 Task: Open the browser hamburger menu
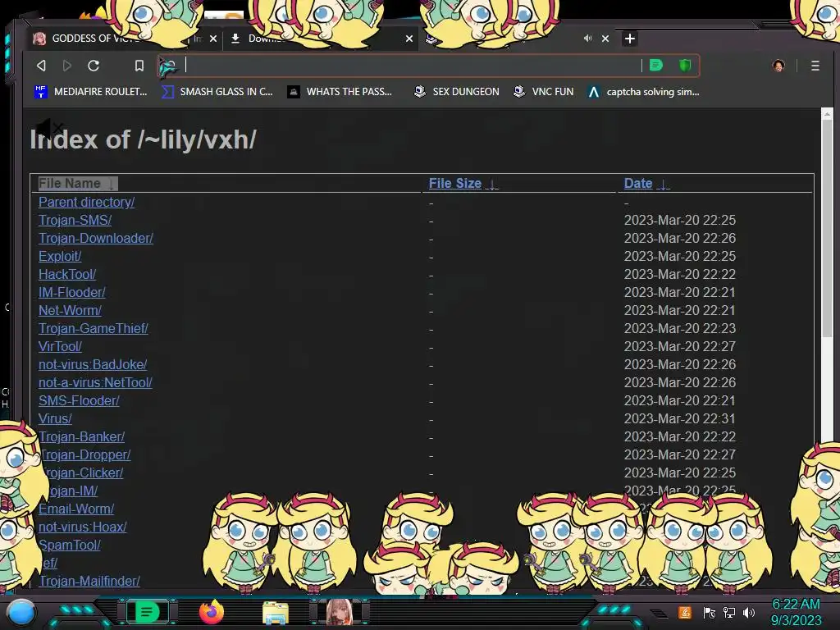pos(815,66)
